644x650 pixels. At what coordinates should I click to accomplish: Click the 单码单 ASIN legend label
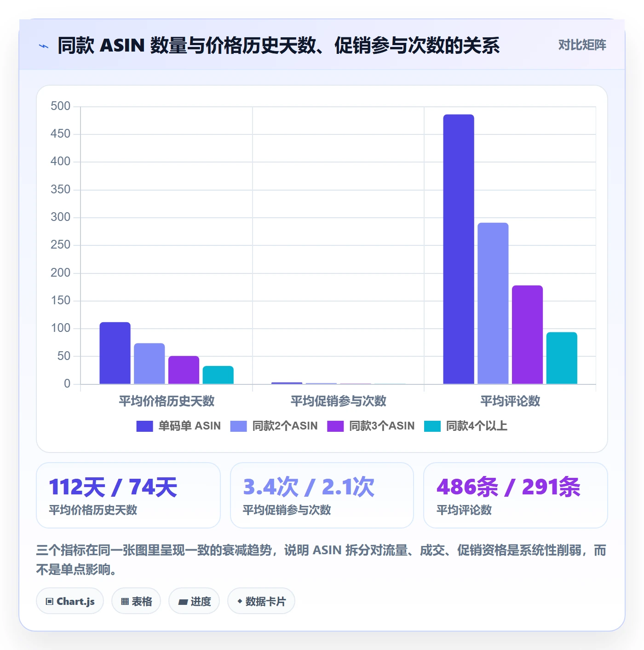190,426
